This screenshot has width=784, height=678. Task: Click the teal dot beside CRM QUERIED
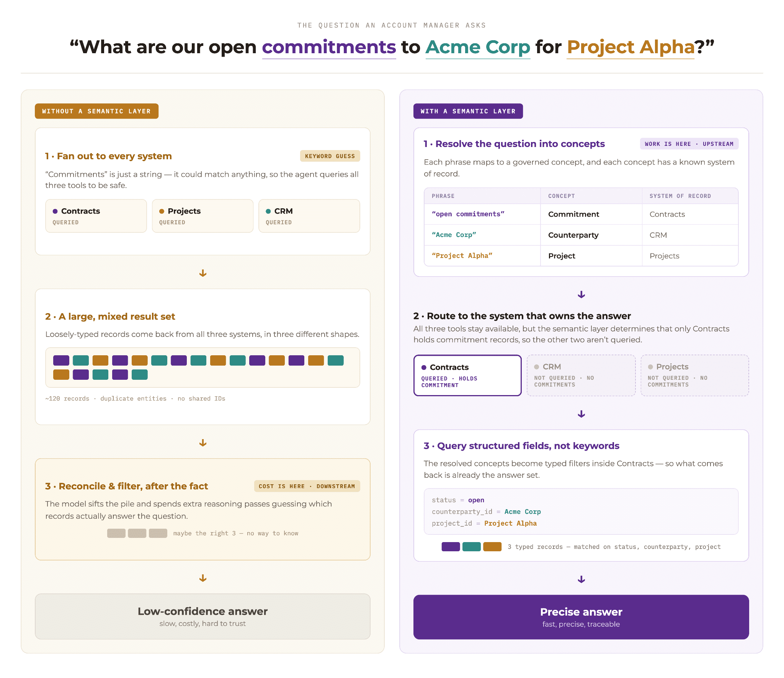click(x=268, y=211)
